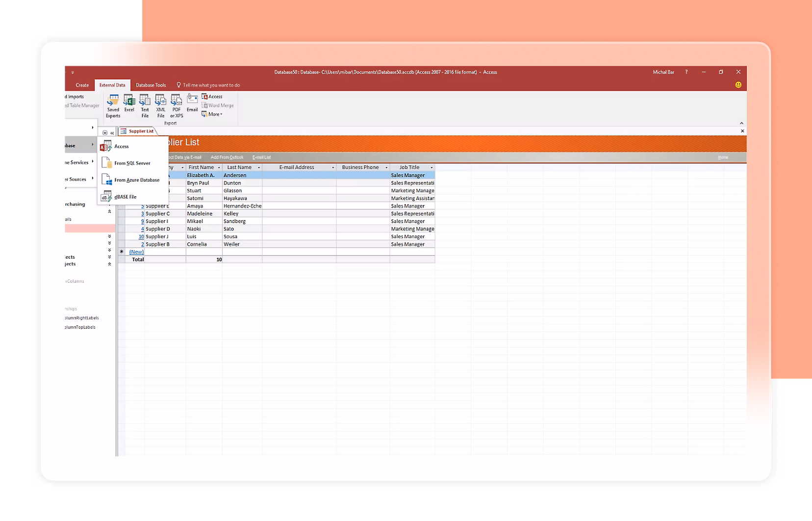Export data as XML File
Screen dimensions: 812x521
pos(160,104)
